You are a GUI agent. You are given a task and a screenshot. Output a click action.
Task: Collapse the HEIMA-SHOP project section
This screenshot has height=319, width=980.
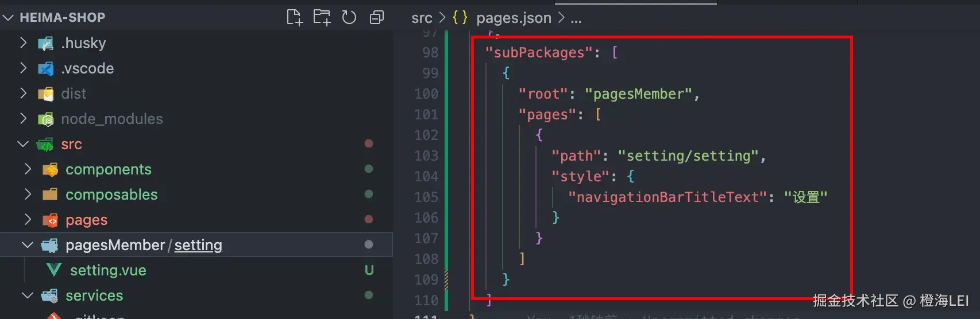tap(8, 18)
